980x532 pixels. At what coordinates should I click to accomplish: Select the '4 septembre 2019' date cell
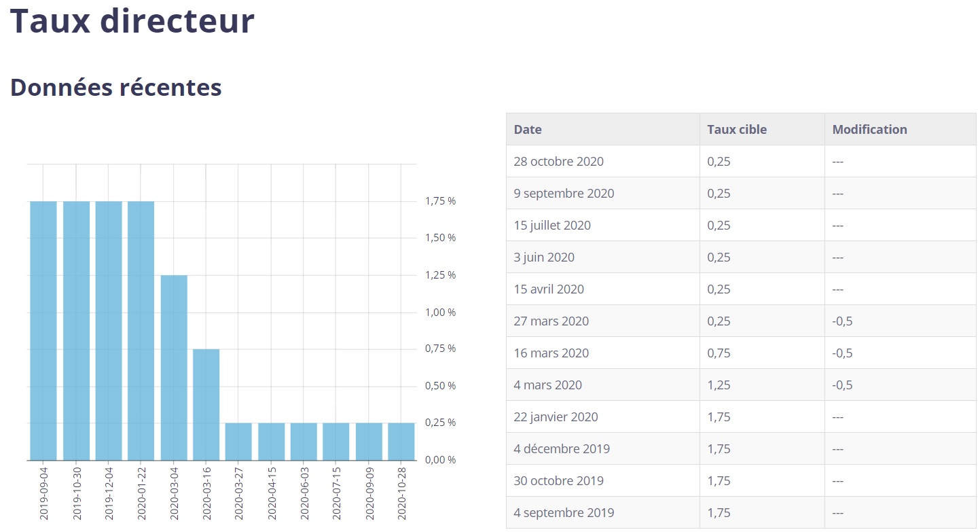(x=603, y=513)
